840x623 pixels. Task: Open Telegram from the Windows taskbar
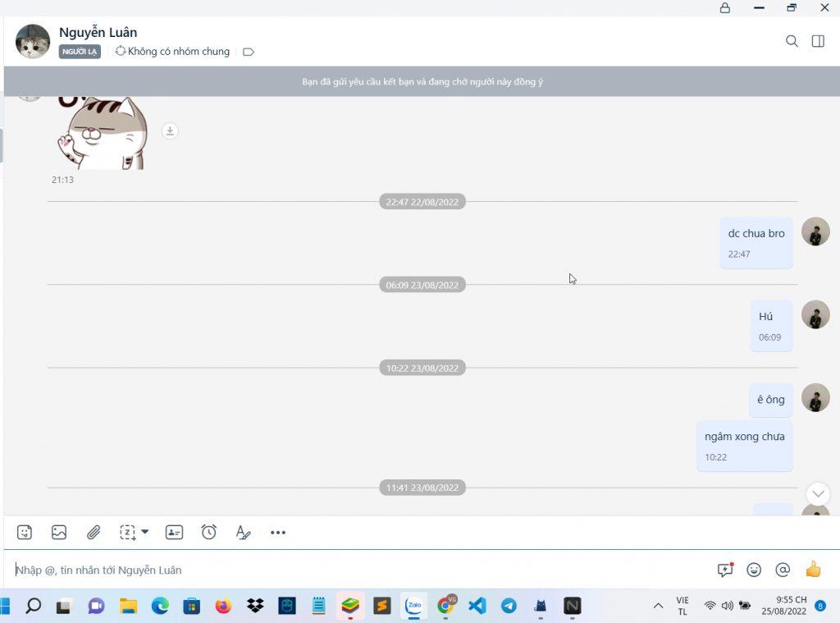click(509, 606)
